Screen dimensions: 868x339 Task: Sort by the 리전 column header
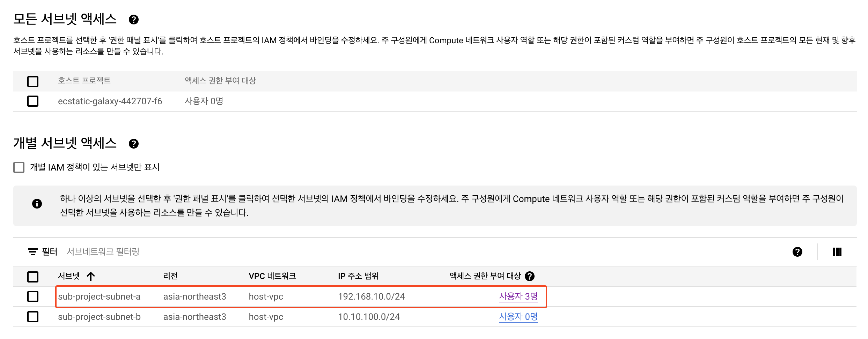[x=170, y=276]
